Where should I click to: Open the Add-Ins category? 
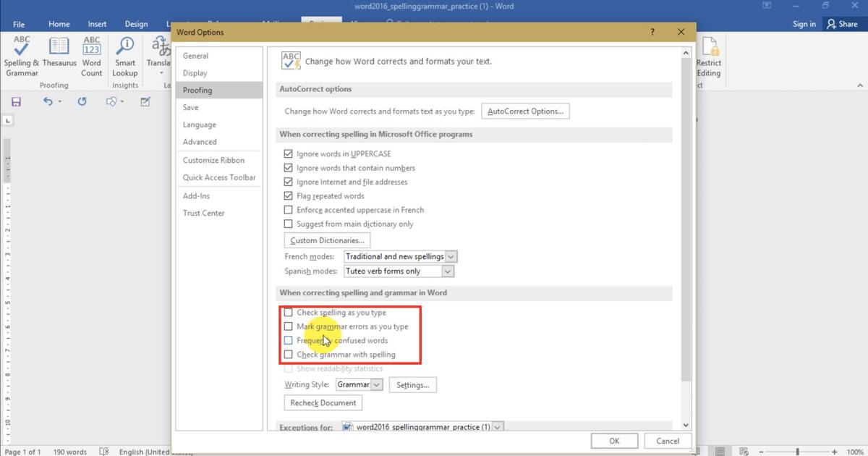coord(219,195)
